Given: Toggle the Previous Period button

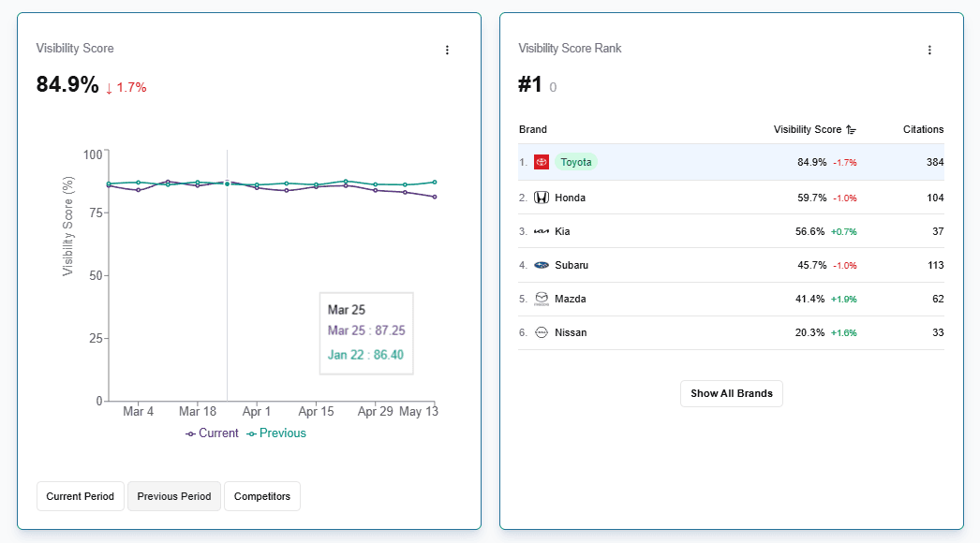Looking at the screenshot, I should pos(174,496).
